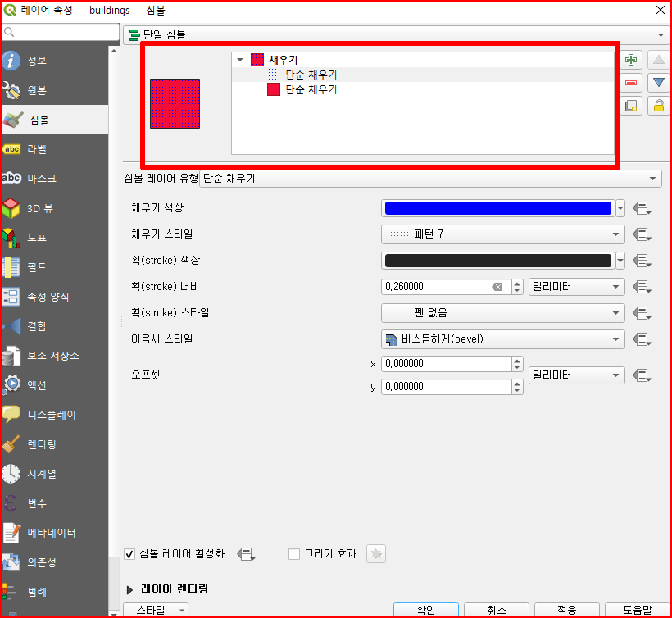Image resolution: width=672 pixels, height=618 pixels.
Task: Toggle 심볼 레이어 활성화 checkbox
Action: point(129,554)
